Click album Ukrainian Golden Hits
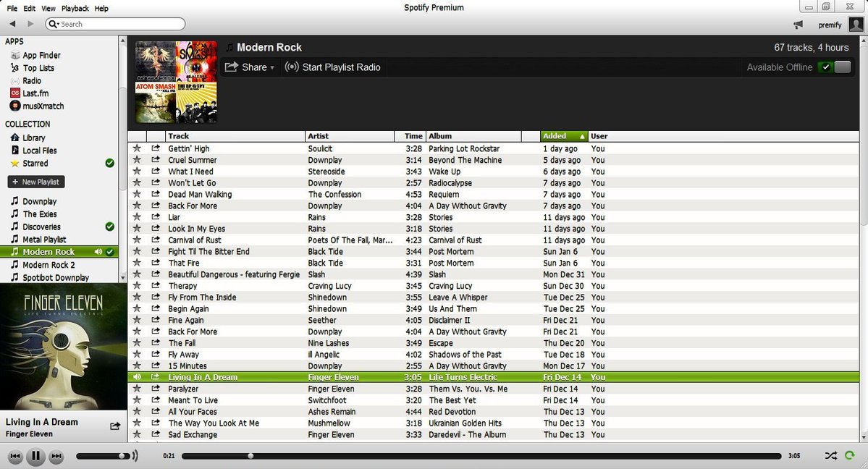 coord(465,423)
